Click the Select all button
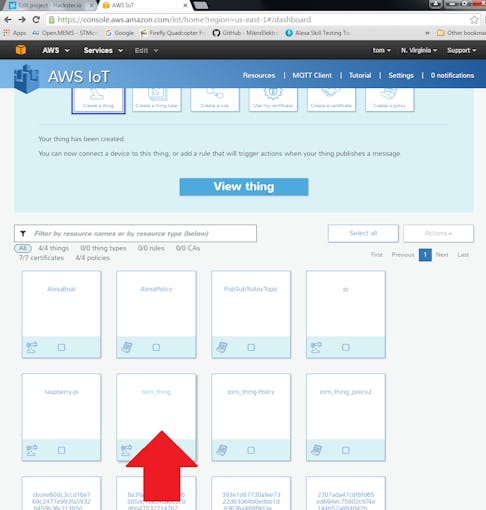The height and width of the screenshot is (510, 486). 363,233
